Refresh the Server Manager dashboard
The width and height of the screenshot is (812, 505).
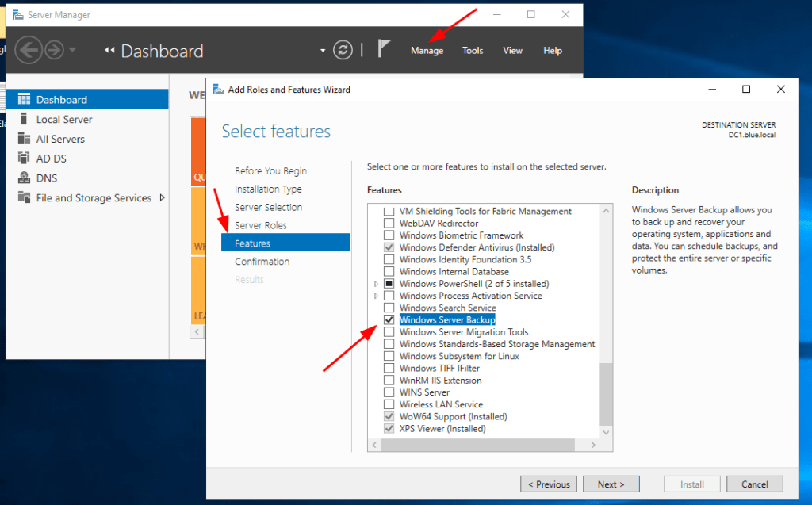point(343,51)
